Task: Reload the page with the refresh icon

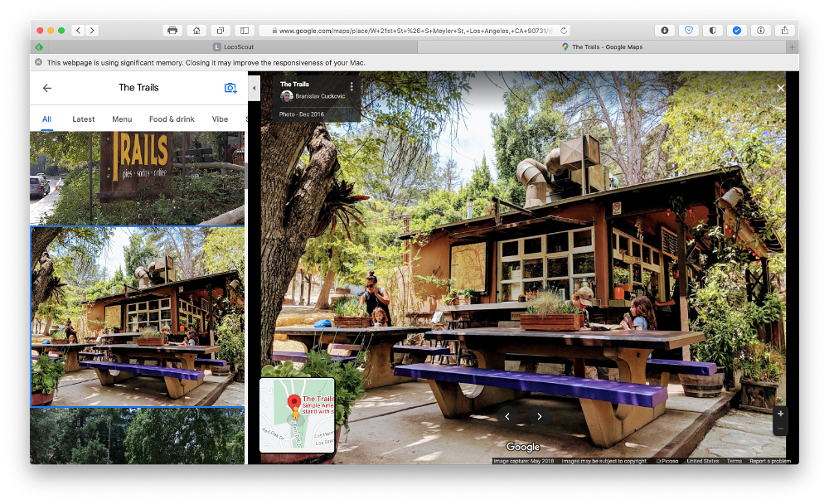Action: [564, 31]
